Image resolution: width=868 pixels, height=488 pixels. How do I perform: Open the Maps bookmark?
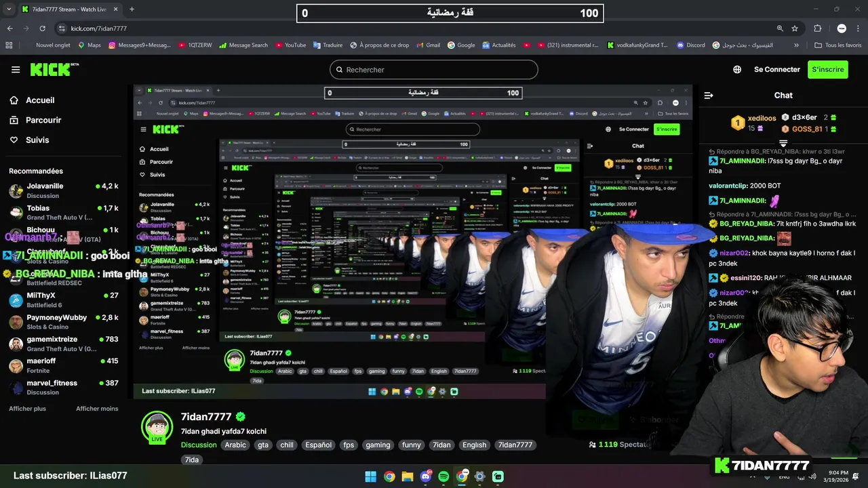click(90, 45)
